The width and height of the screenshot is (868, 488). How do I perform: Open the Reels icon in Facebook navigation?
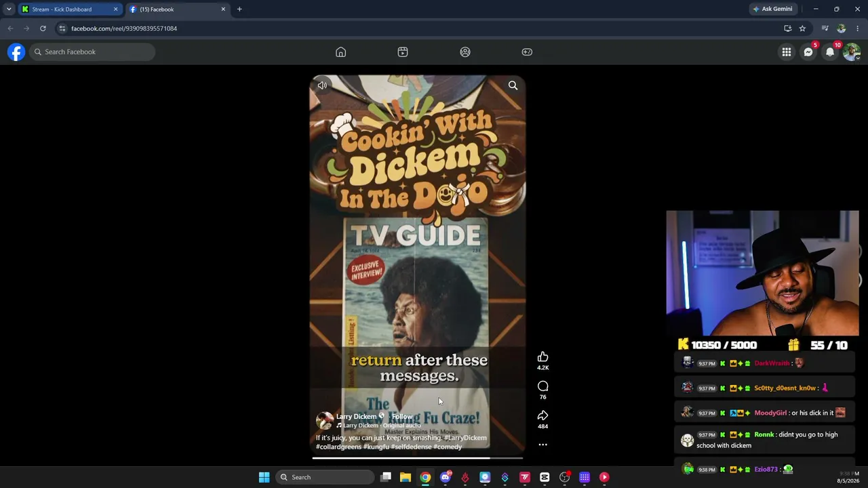[x=403, y=52]
